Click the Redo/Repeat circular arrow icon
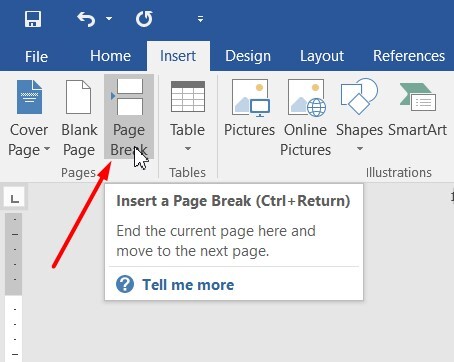Image resolution: width=454 pixels, height=362 pixels. click(x=144, y=19)
